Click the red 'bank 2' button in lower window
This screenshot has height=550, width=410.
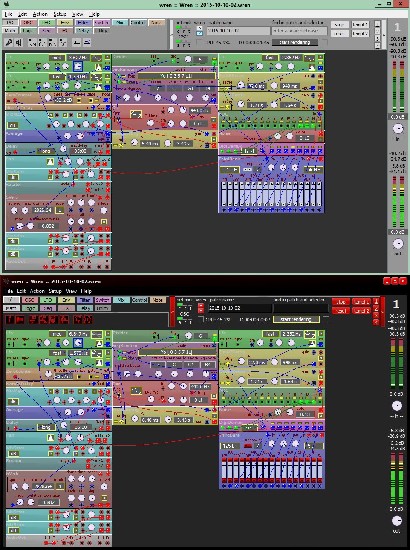361,310
